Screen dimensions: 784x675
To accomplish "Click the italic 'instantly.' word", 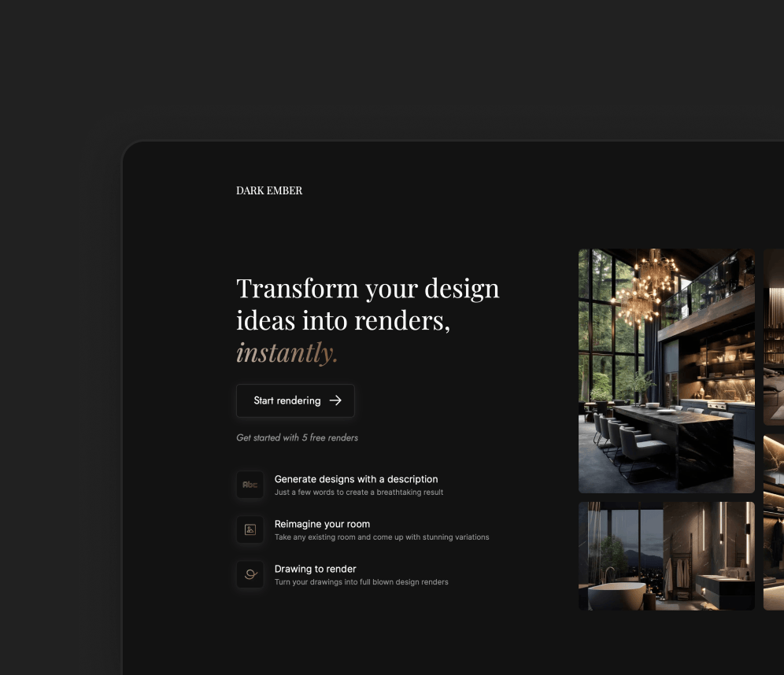I will click(287, 353).
